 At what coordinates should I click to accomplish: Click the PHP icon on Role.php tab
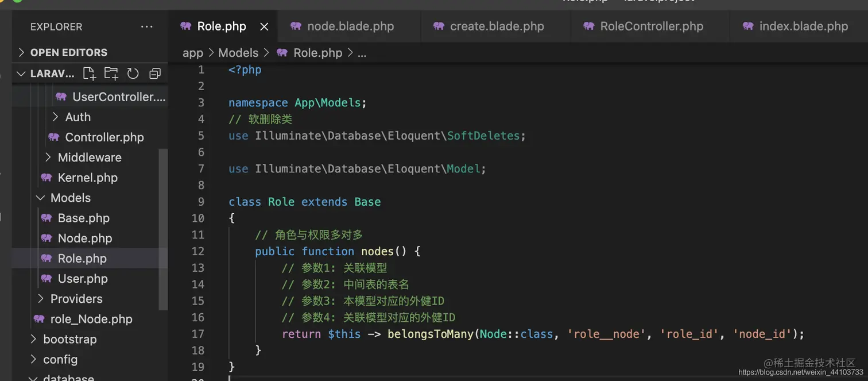coord(186,26)
